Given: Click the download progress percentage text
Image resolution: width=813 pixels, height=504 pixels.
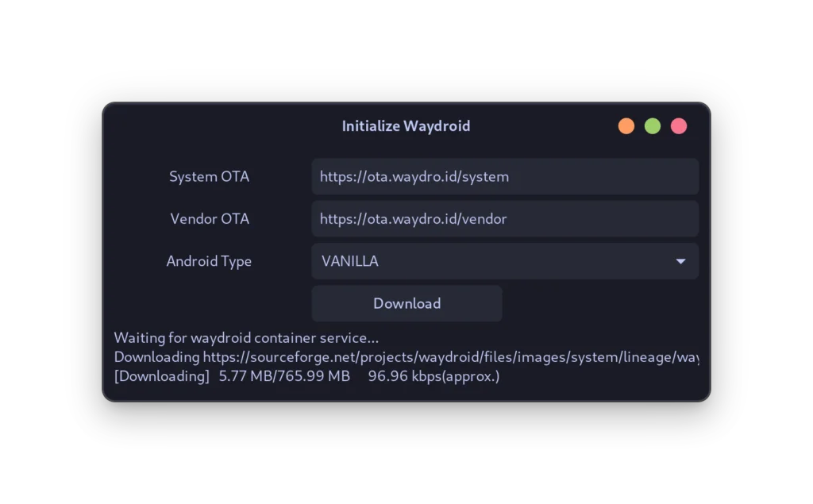Looking at the screenshot, I should [284, 375].
